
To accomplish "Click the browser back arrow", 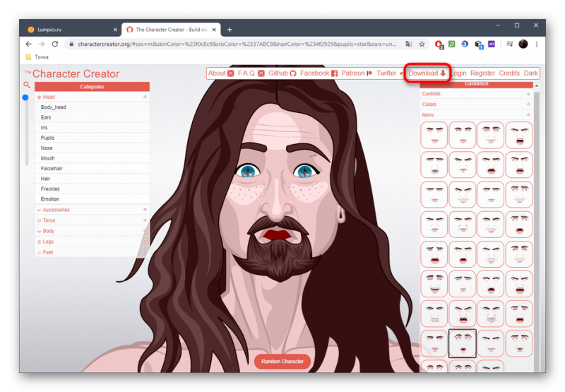I will click(x=28, y=44).
